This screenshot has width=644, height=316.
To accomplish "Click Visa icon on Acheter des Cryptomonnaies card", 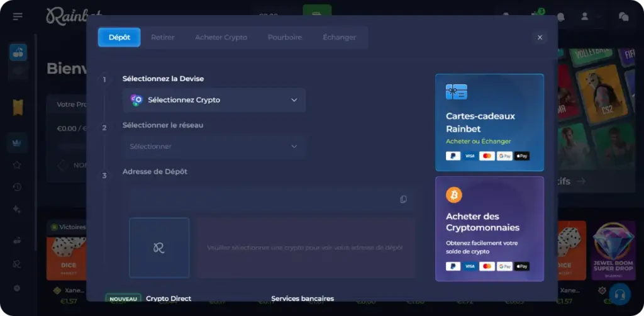I will pos(470,266).
